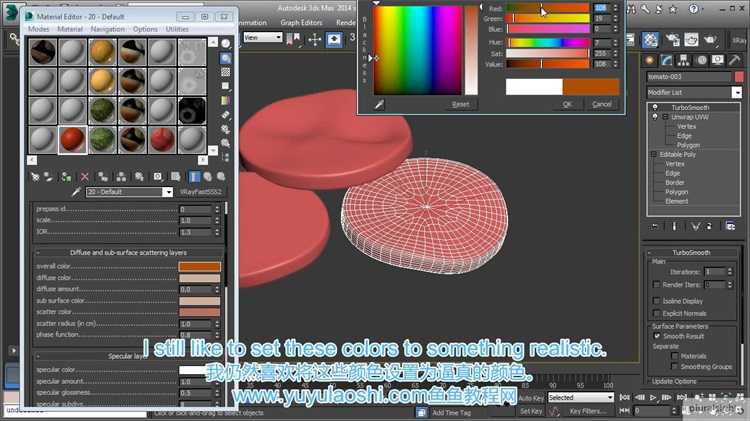Click the Render Setup teapot icon
This screenshot has width=750, height=421.
tap(673, 40)
